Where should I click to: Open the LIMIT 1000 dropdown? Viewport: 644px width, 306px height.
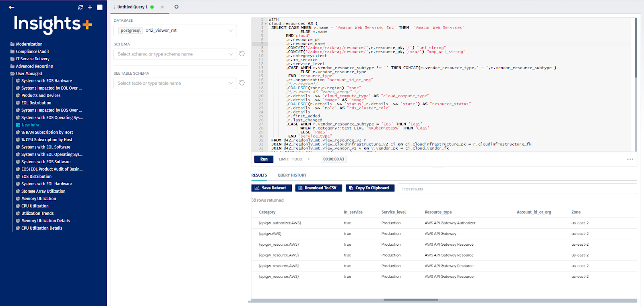click(x=309, y=159)
